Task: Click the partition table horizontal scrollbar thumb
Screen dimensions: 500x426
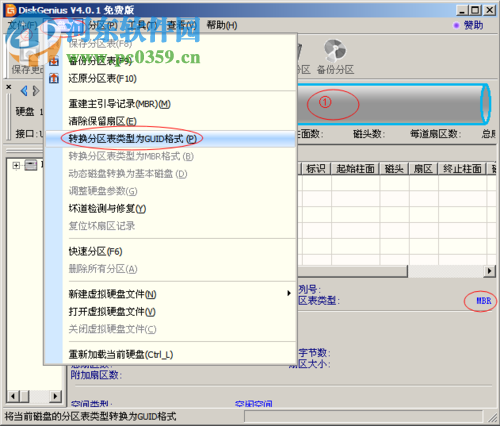Action: coord(352,271)
